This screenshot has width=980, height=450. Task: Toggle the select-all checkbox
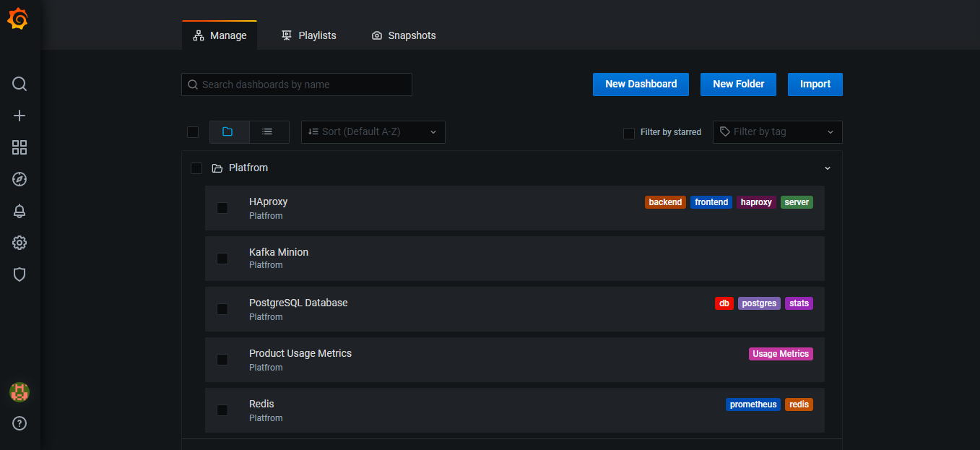point(193,132)
